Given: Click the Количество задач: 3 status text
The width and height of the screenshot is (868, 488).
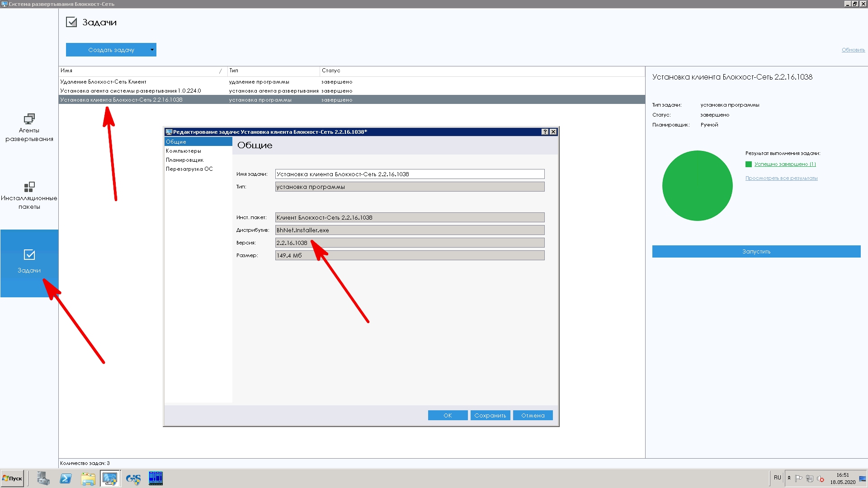Looking at the screenshot, I should pyautogui.click(x=85, y=463).
